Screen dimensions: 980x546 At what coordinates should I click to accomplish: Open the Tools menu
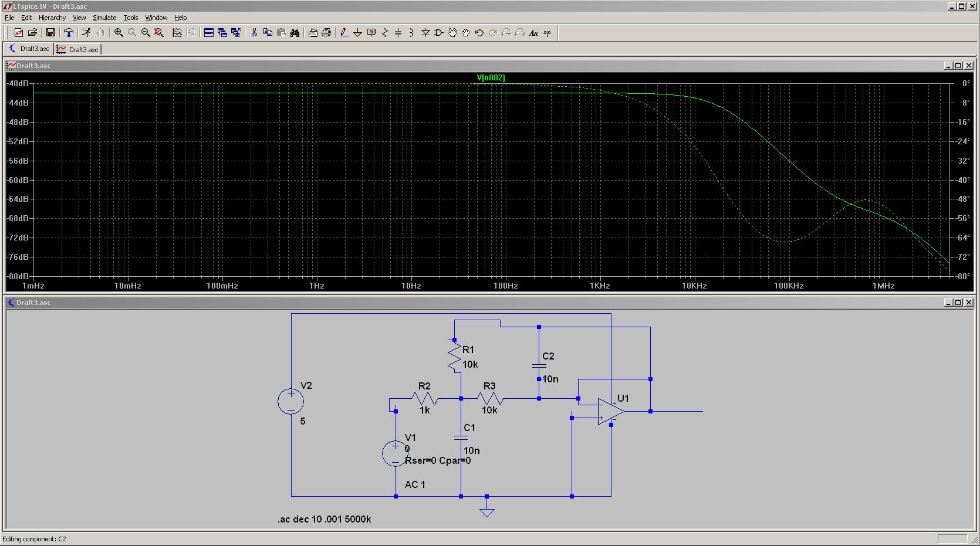pyautogui.click(x=131, y=18)
